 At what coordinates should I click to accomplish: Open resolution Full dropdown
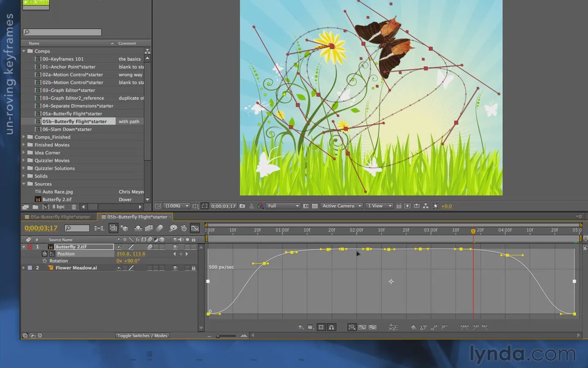[x=283, y=206]
